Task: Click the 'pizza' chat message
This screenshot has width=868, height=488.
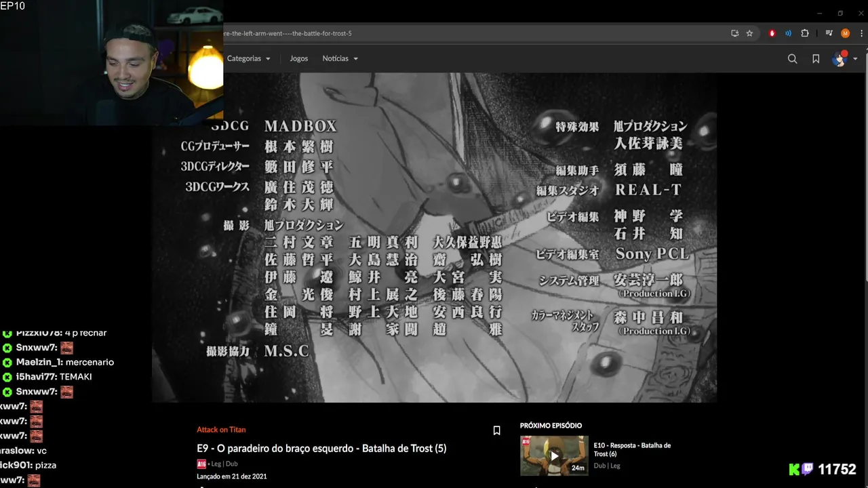Action: (x=45, y=465)
